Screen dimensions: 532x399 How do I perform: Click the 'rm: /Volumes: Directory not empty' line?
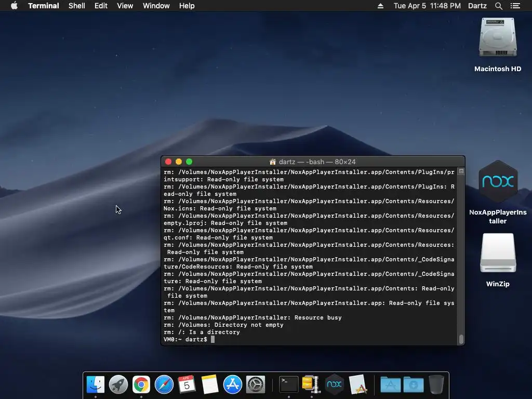tap(223, 325)
